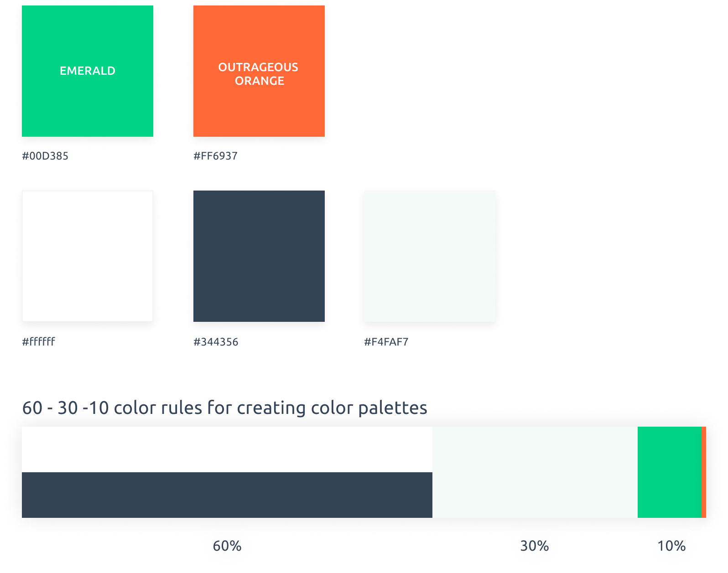Select the #F4FAF7 hex code text
Image resolution: width=728 pixels, height=573 pixels.
(386, 342)
